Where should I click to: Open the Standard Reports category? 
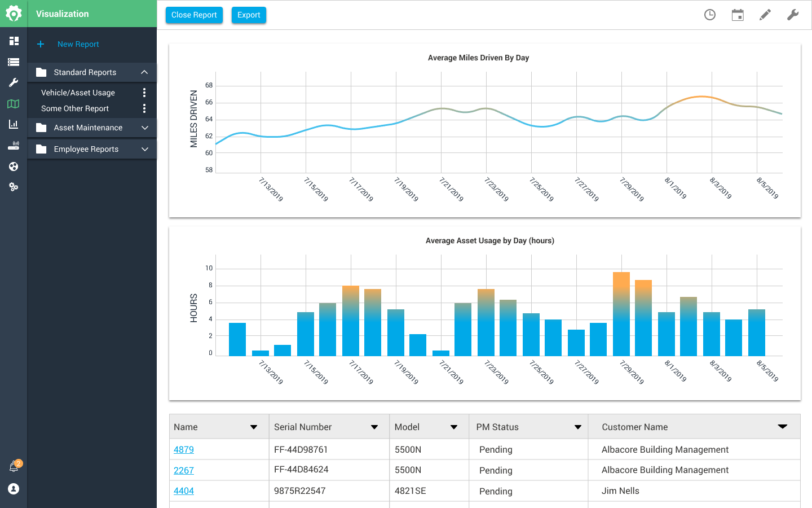(92, 72)
